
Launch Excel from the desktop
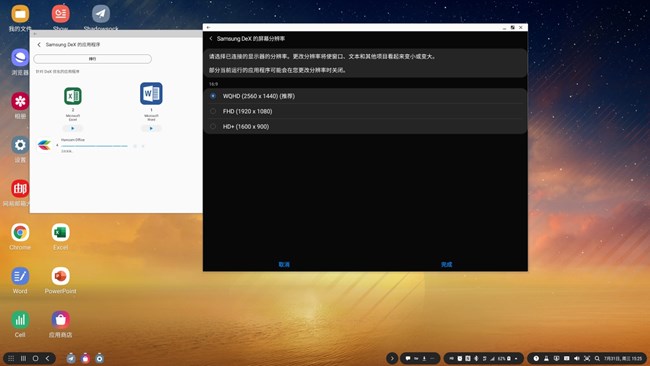coord(61,233)
